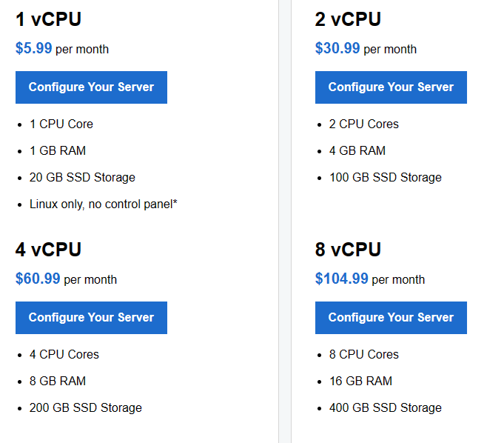Screen dimensions: 504x443
Task: Click the $104.99 per month price
Action: point(370,279)
